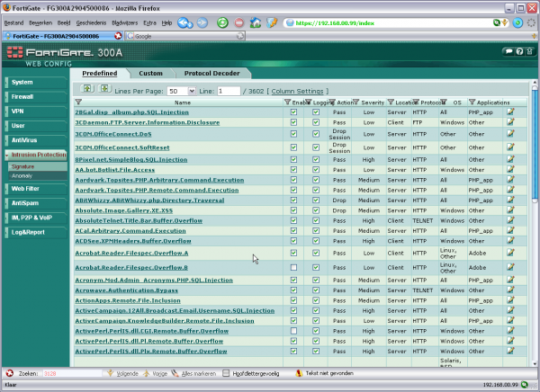Screen dimensions: 540x392
Task: Collapse the Intrusion Protection section
Action: (36, 155)
